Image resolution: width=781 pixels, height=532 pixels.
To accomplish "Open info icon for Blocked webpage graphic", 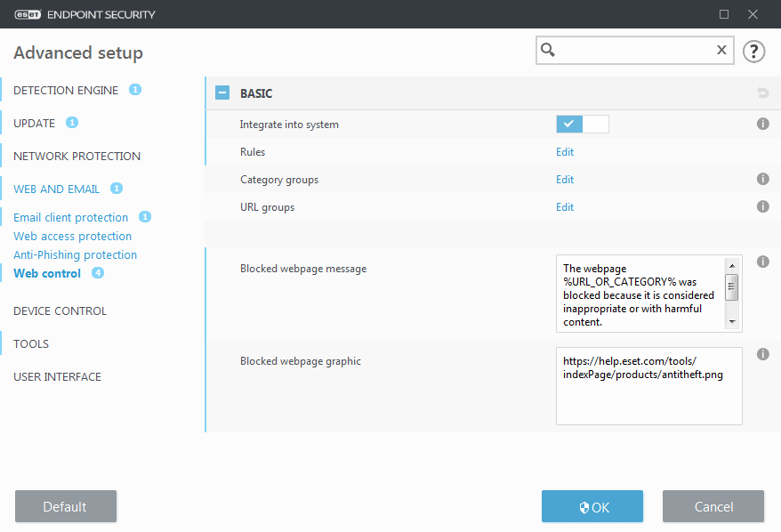I will point(762,354).
